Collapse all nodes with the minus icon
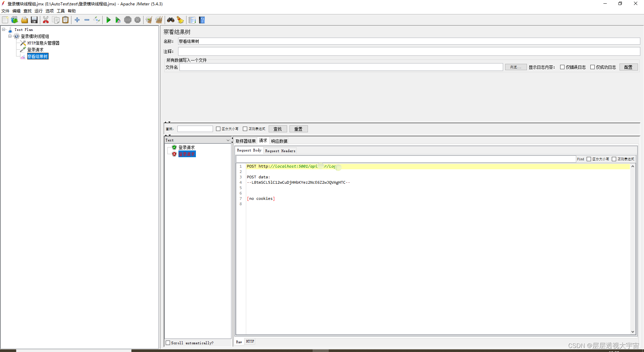 (x=87, y=20)
